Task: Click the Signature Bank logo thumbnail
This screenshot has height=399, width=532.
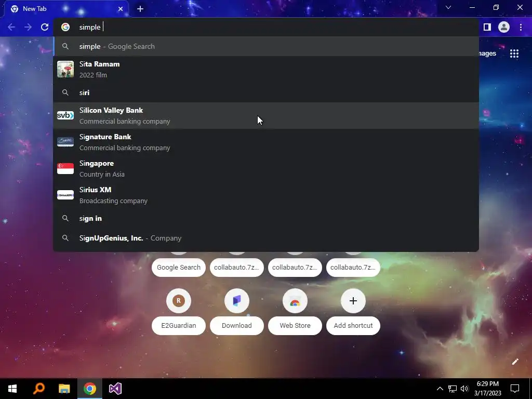Action: [x=65, y=142]
